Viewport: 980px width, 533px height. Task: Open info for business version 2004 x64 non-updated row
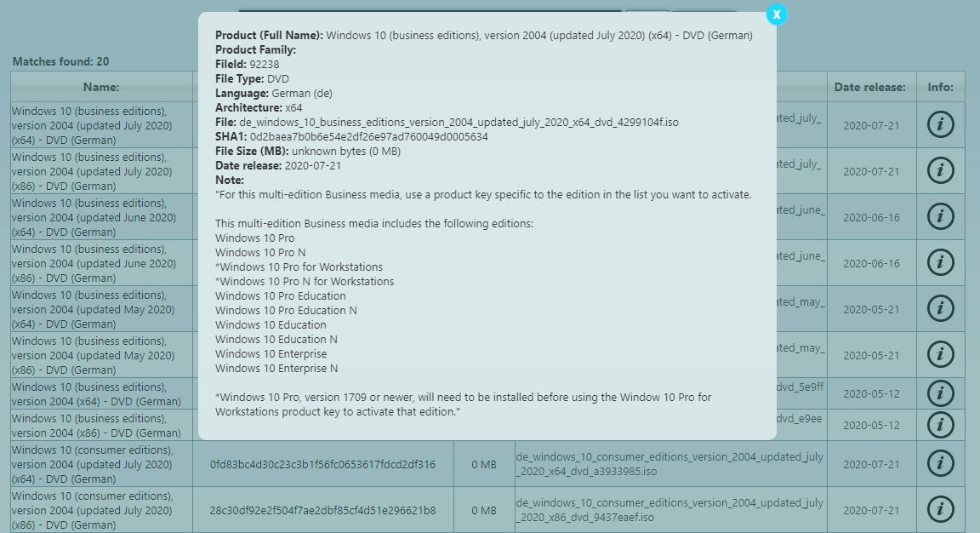[x=940, y=393]
